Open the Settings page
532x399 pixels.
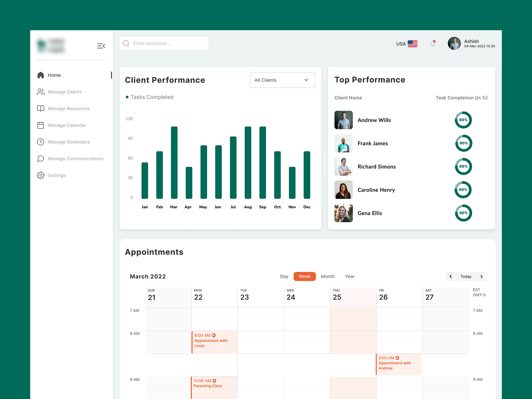click(57, 175)
